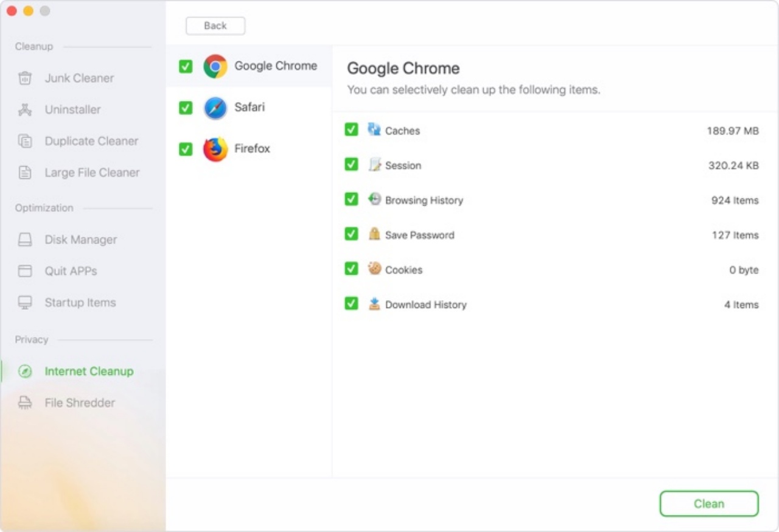Click the Save Password lock icon

[x=374, y=234]
